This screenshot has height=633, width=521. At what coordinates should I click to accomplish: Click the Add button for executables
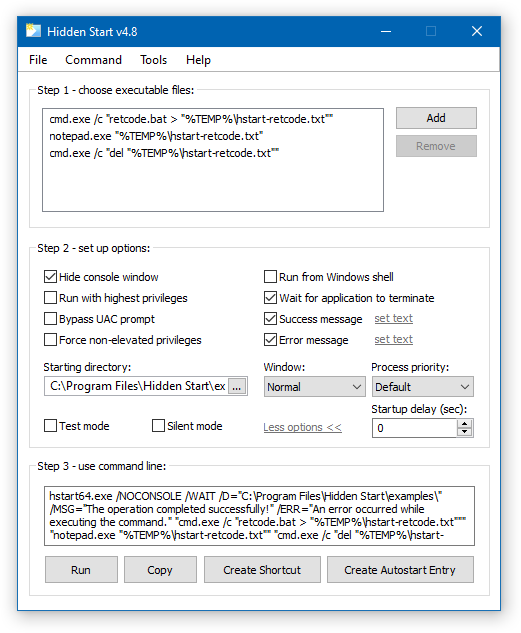pyautogui.click(x=436, y=118)
